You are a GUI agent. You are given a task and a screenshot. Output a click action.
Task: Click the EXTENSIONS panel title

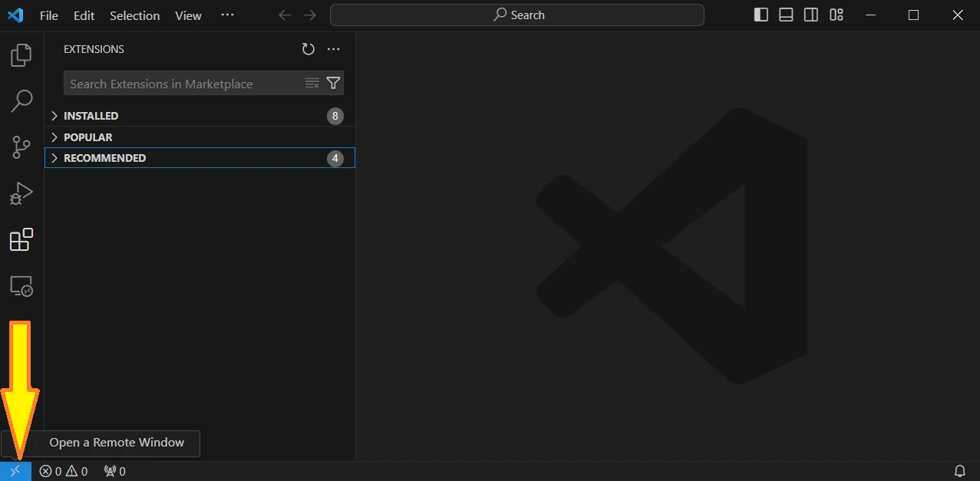[x=94, y=49]
